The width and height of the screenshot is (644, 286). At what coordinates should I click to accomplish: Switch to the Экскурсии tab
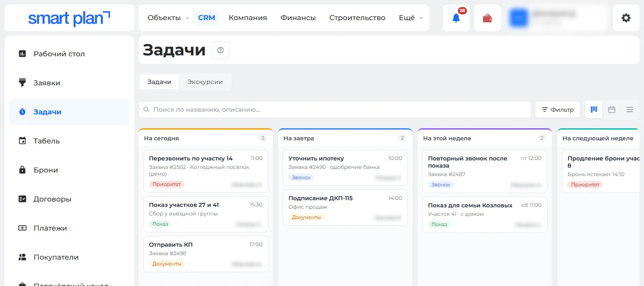[x=205, y=82]
